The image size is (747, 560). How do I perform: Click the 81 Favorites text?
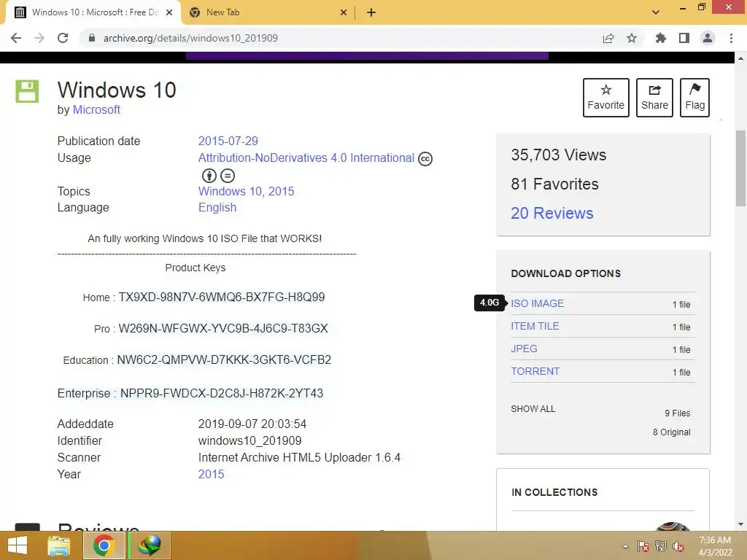(554, 184)
